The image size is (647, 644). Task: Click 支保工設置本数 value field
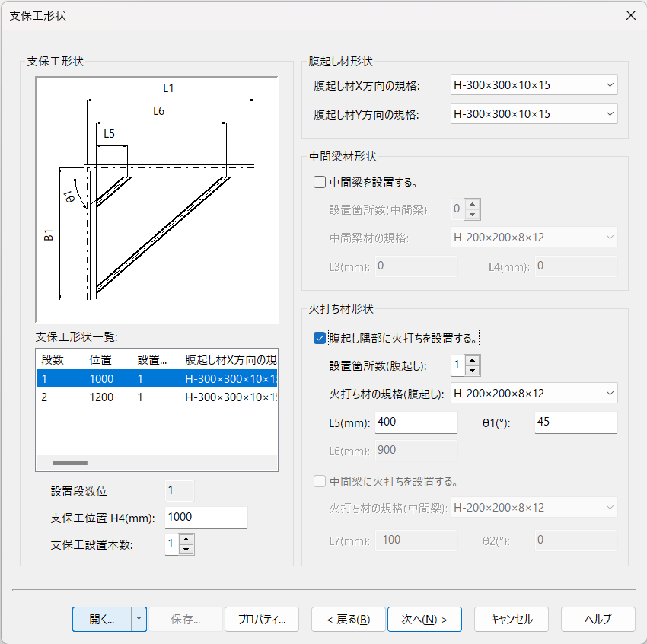point(172,544)
